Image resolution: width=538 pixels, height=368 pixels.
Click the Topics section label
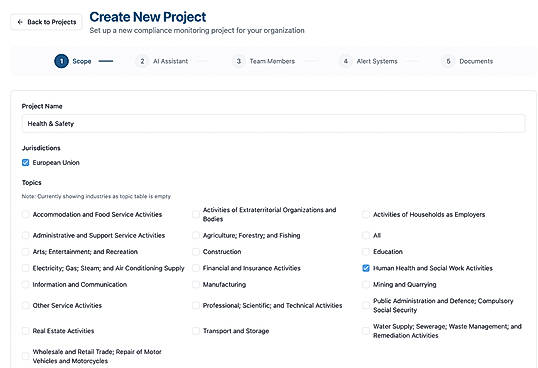pos(32,183)
